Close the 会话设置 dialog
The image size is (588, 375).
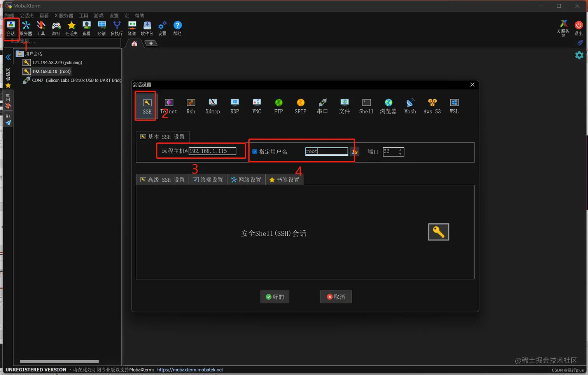click(x=472, y=84)
